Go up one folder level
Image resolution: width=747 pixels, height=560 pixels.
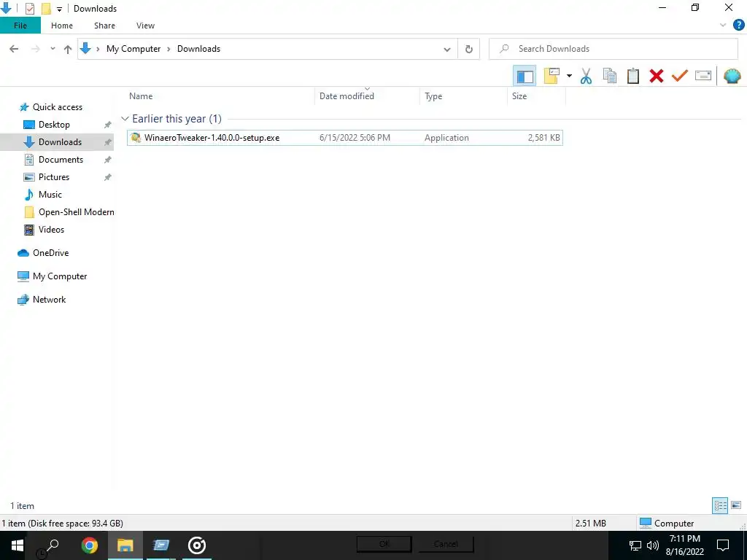68,49
